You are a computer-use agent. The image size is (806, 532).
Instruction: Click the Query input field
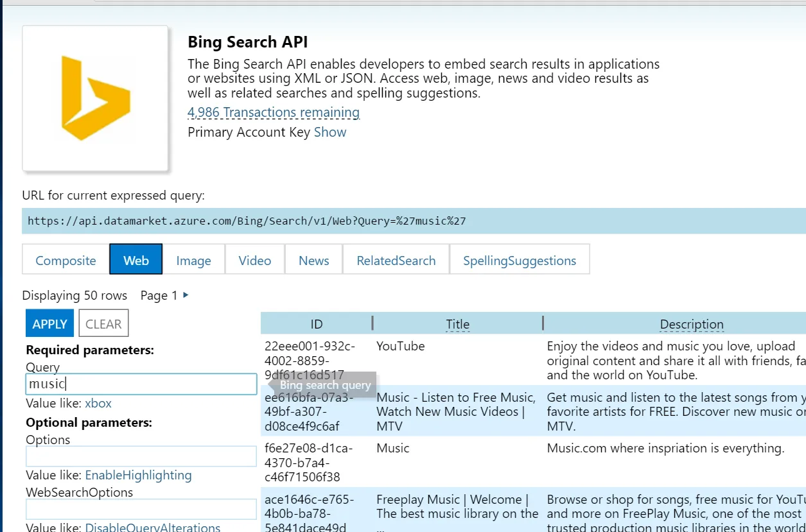pyautogui.click(x=141, y=384)
